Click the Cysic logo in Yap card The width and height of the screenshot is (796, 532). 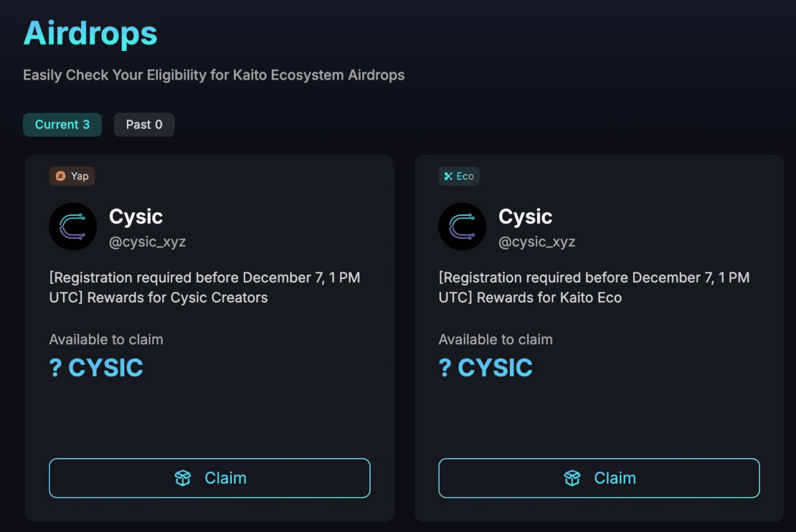73,227
